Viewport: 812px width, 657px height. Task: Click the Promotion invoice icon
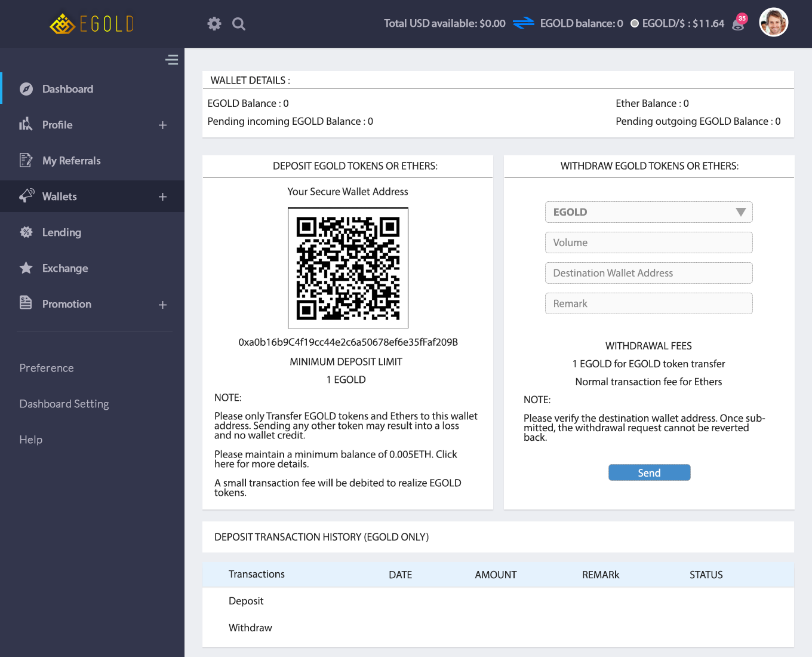[26, 302]
